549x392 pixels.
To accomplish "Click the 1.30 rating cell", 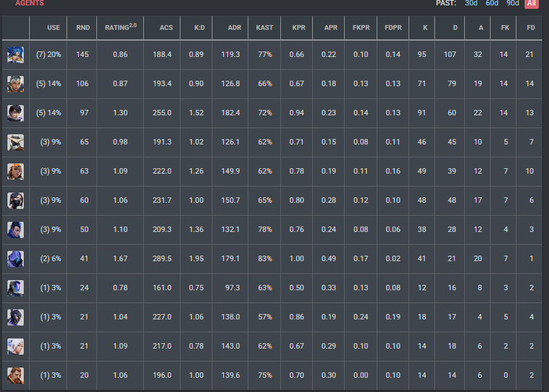I will click(x=120, y=113).
